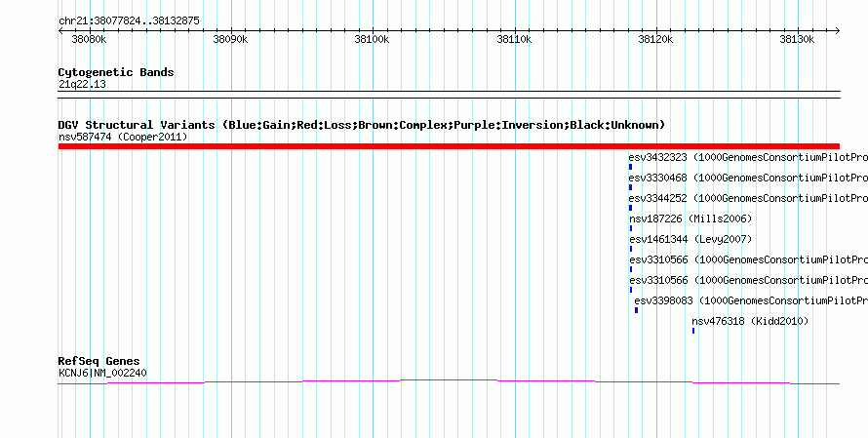868x438 pixels.
Task: Click the nsv587474 (Cooper2011) label
Action: click(123, 137)
